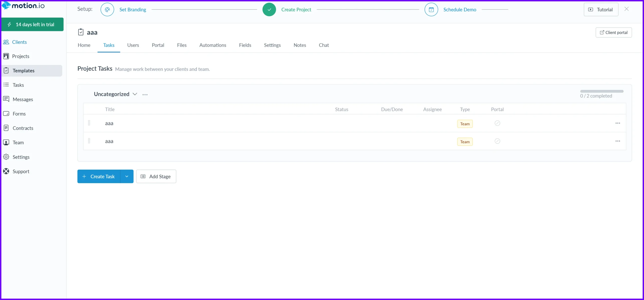Open the Support section

coord(21,171)
